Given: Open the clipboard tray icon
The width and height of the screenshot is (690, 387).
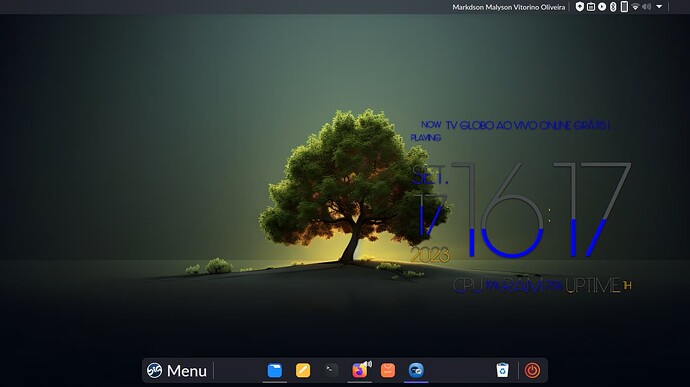Looking at the screenshot, I should click(591, 7).
